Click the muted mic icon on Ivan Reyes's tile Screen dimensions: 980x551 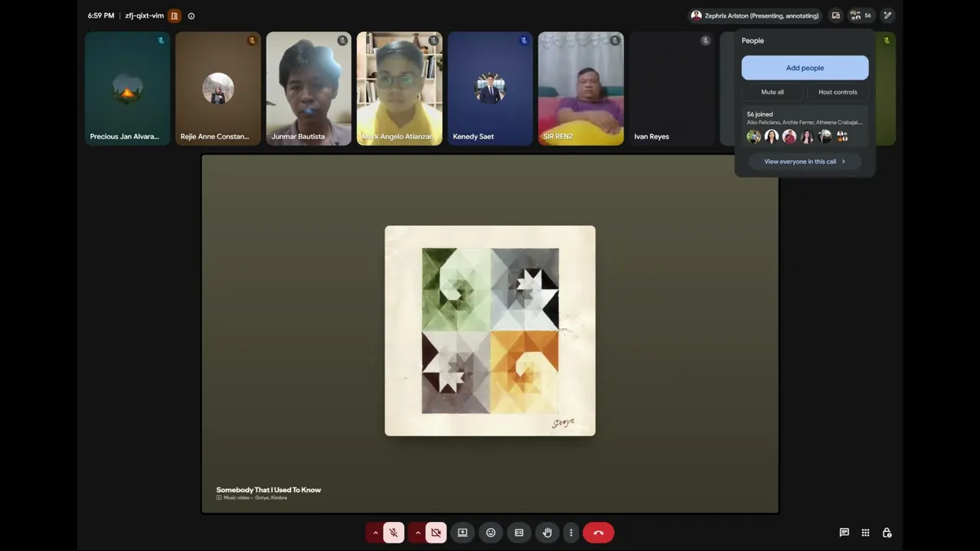click(705, 41)
